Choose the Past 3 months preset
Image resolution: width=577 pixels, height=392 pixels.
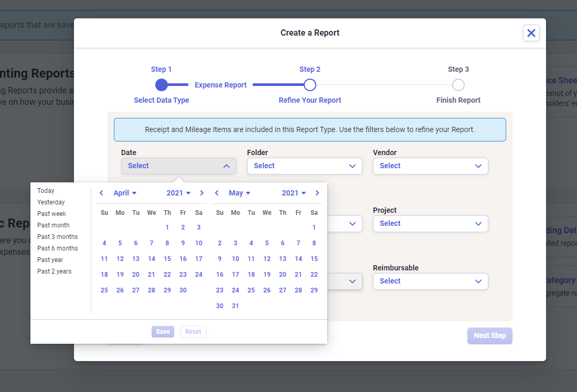point(58,236)
